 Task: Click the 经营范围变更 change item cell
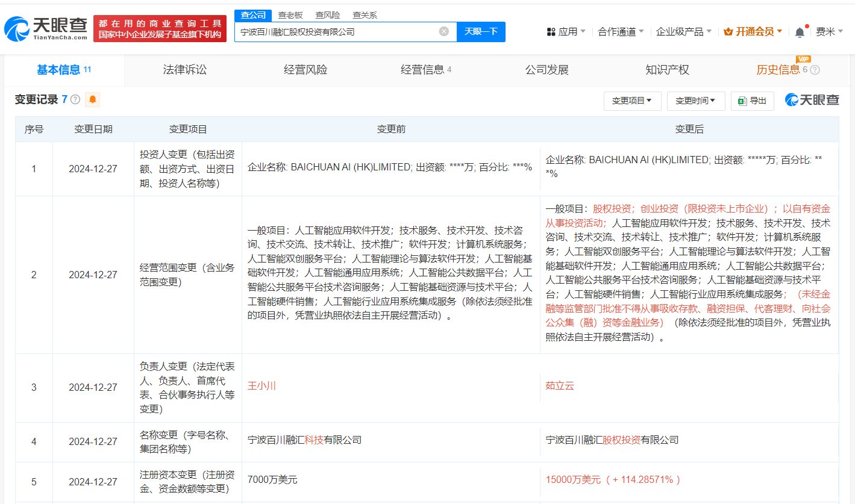(188, 275)
